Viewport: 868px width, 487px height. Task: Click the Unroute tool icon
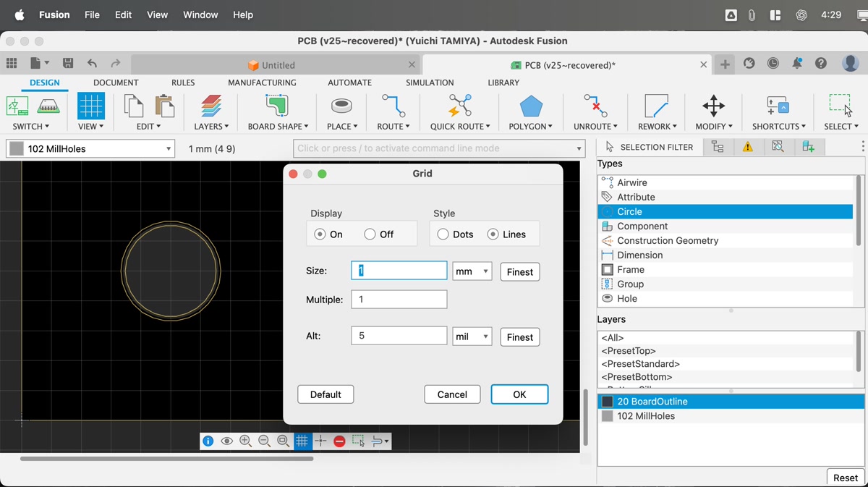(x=595, y=106)
